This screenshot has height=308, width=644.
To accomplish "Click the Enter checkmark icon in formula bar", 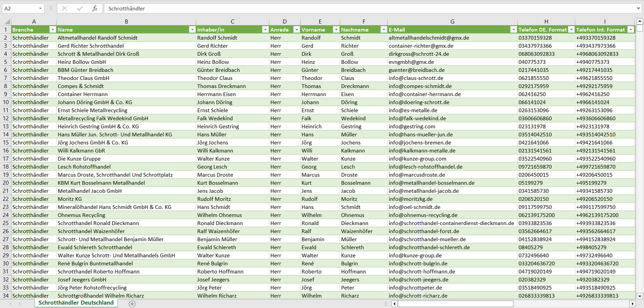I will tap(80, 8).
